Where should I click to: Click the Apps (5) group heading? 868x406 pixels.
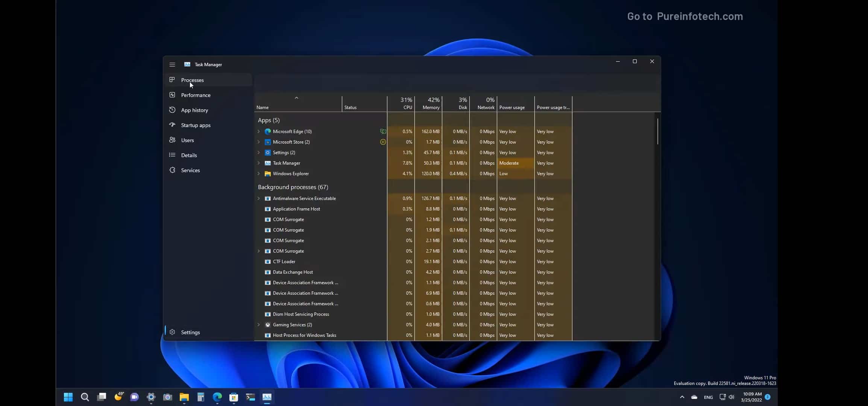269,120
